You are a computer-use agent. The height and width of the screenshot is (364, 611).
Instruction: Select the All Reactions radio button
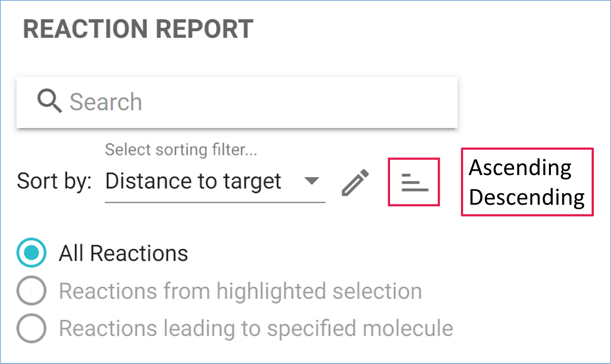(x=32, y=252)
